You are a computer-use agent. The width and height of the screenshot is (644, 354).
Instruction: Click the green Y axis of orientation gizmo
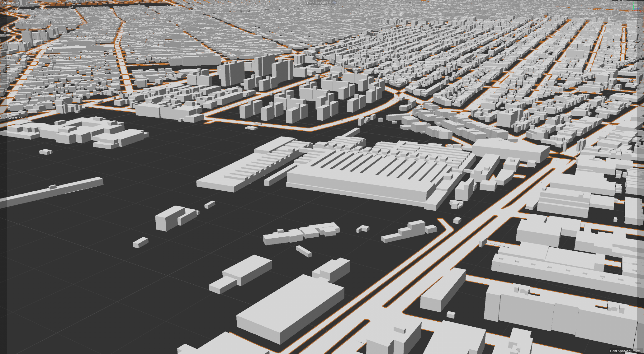click(633, 7)
